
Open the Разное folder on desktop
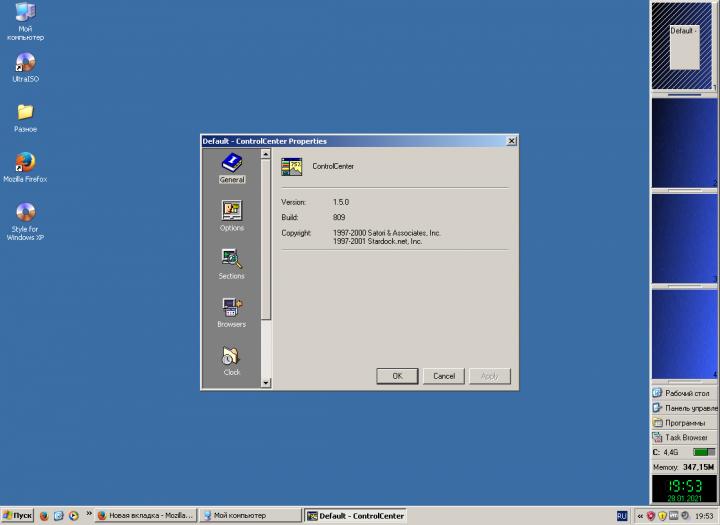pyautogui.click(x=25, y=114)
